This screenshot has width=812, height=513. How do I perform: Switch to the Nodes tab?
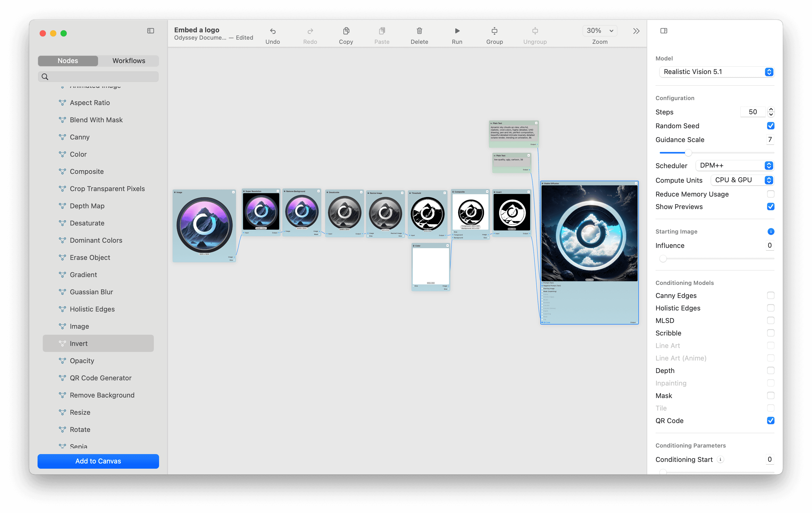[68, 61]
